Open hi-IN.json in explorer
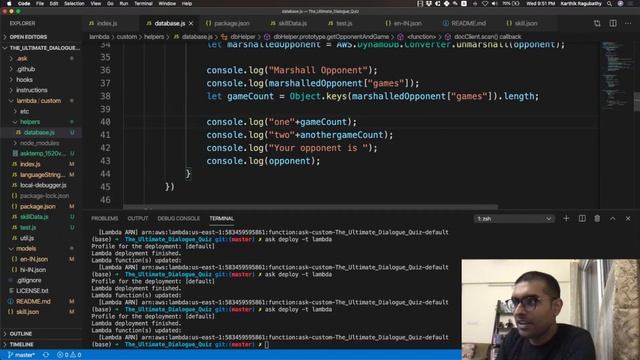This screenshot has width=640, height=360. pyautogui.click(x=41, y=270)
